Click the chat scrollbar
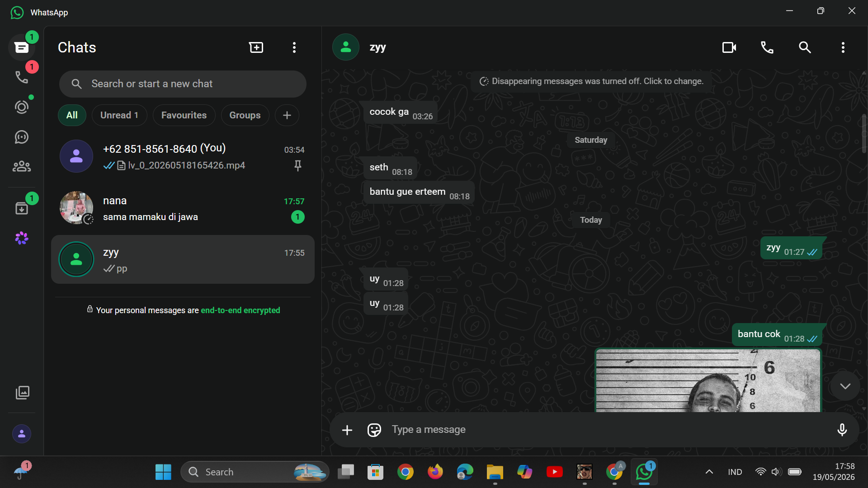Screen dimensions: 868x488 [864, 133]
